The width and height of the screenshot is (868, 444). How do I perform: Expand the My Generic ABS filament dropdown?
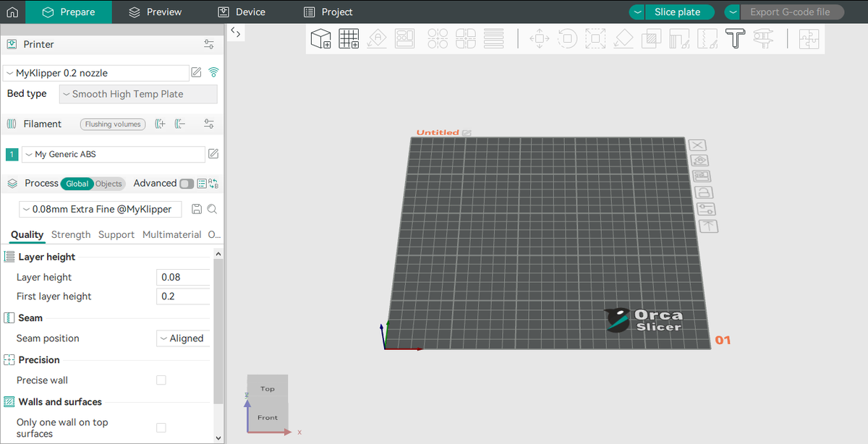click(x=114, y=154)
